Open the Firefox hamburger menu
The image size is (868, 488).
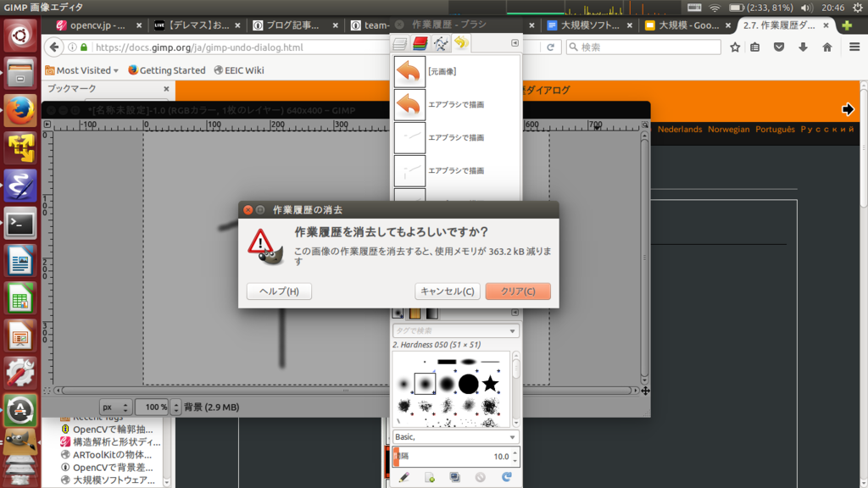coord(854,47)
